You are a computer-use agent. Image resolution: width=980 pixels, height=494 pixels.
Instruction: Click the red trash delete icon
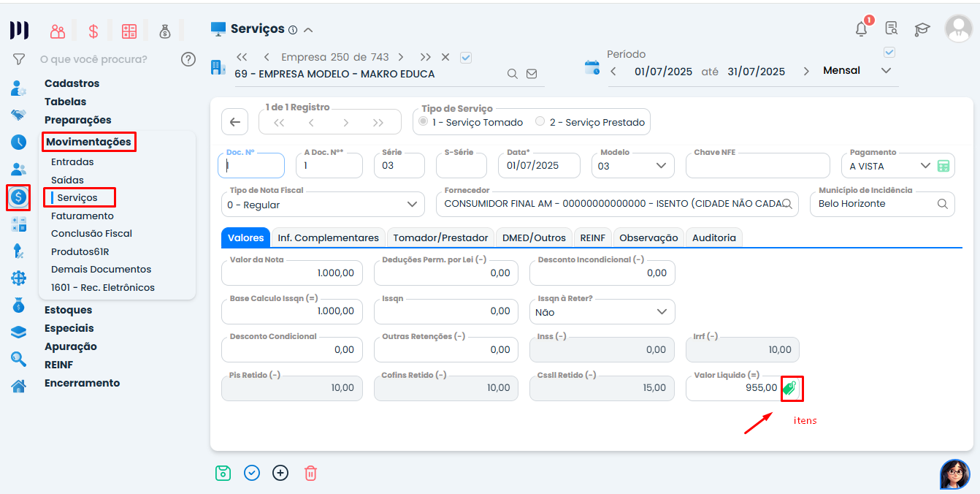tap(310, 473)
